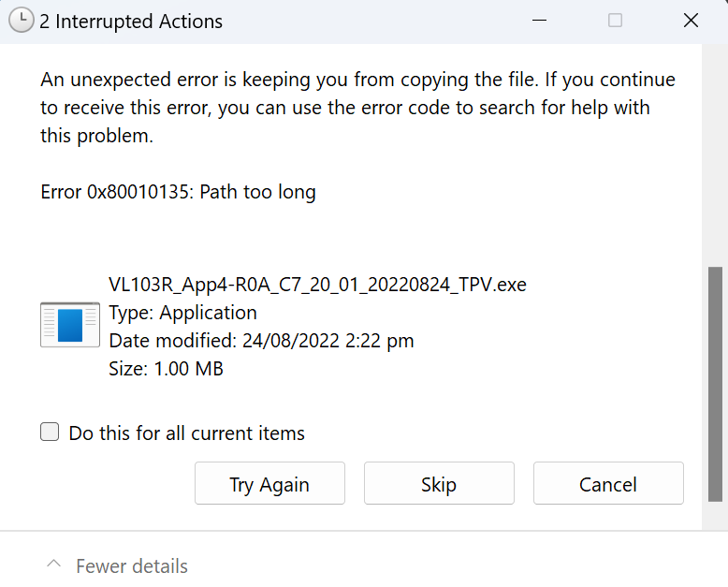Click the VL103R_App4 exe file name

pos(317,285)
